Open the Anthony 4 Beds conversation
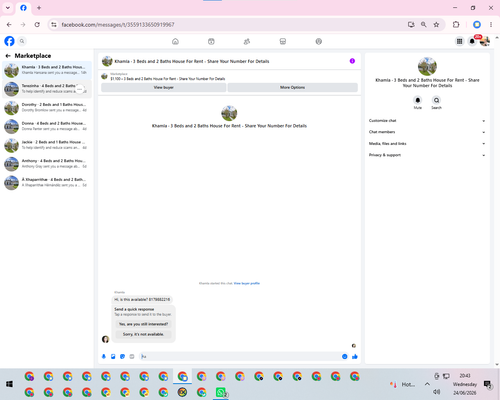 click(x=47, y=164)
